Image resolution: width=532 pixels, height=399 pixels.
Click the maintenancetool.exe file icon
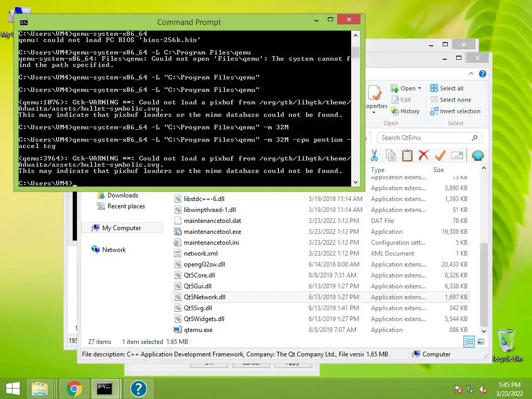[178, 232]
